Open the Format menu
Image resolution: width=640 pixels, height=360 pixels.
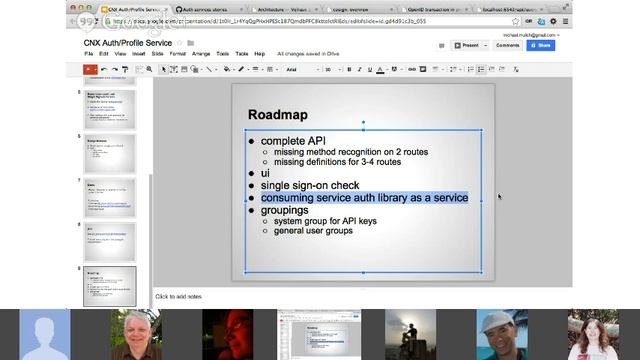(x=178, y=54)
